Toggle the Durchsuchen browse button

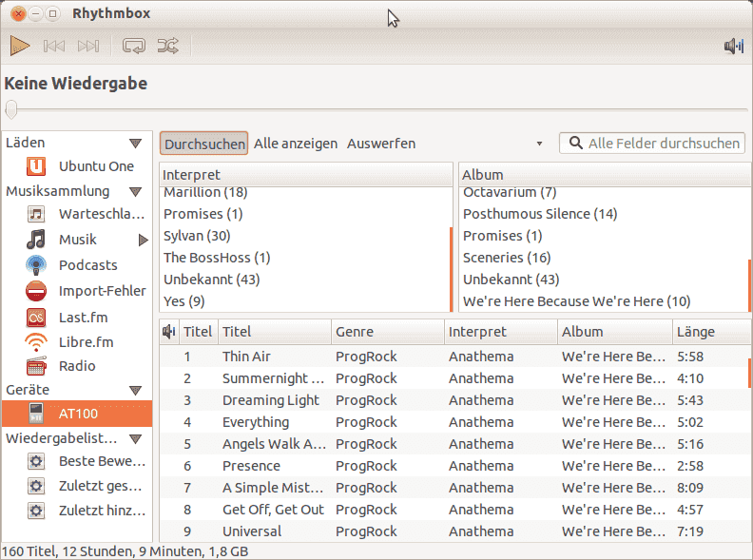[204, 144]
